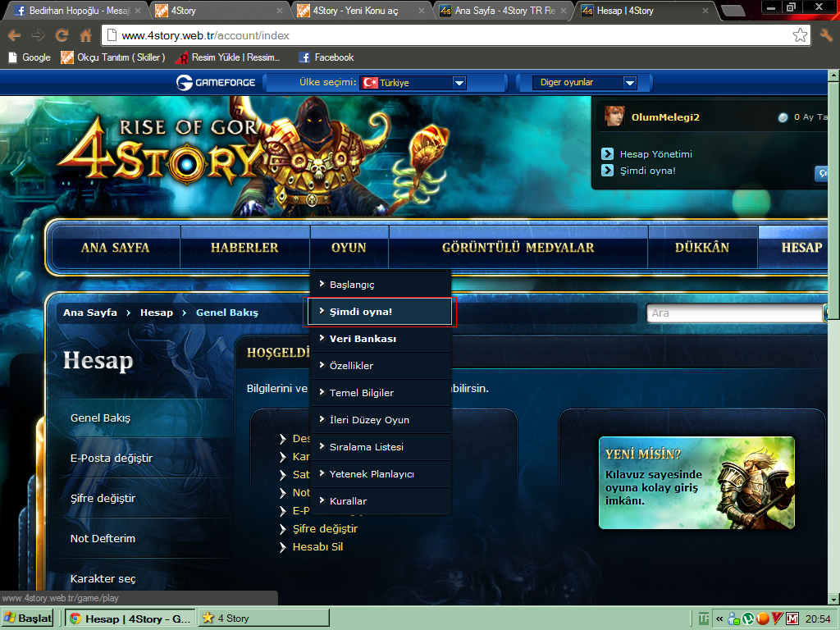Click page scrollbar down arrow

(833, 598)
